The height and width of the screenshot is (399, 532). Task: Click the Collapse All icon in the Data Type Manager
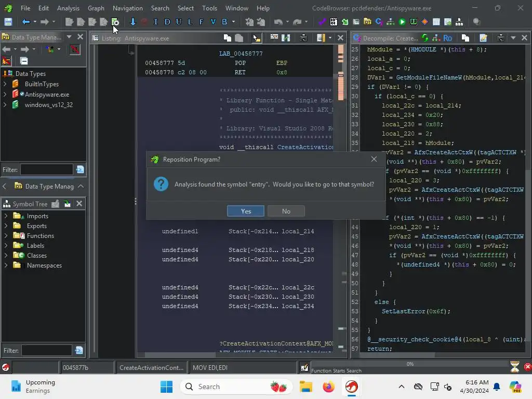click(24, 61)
